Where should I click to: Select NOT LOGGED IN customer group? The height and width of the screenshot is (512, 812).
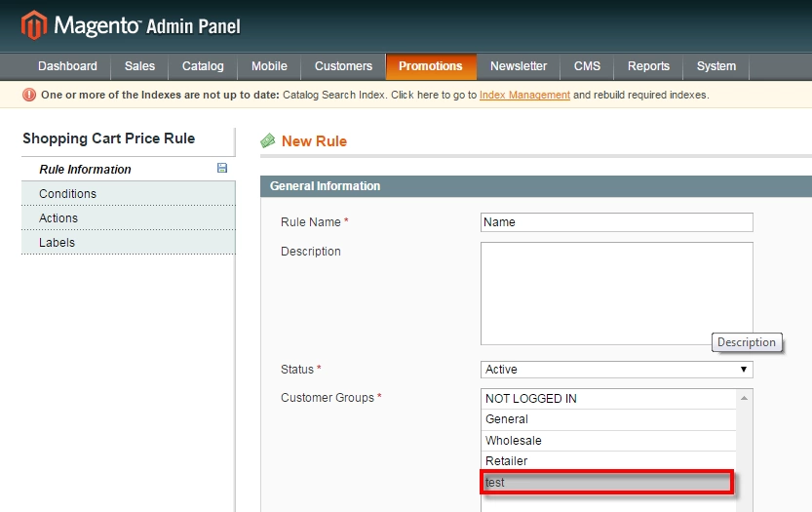608,399
